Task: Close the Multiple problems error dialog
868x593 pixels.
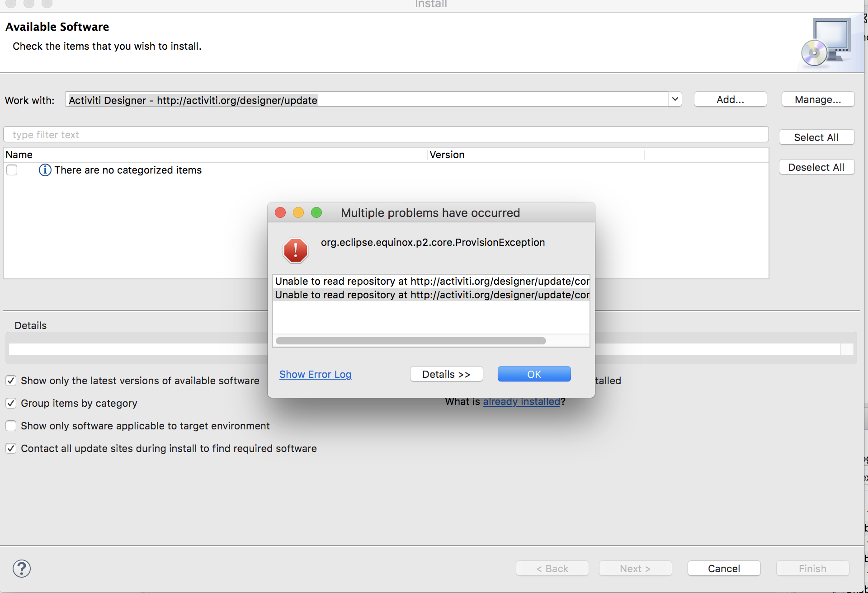Action: pyautogui.click(x=280, y=212)
